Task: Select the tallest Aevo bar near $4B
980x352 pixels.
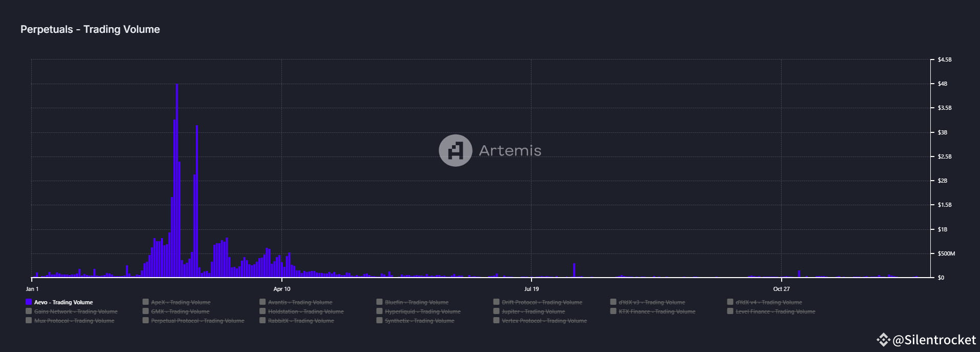Action: tap(177, 181)
